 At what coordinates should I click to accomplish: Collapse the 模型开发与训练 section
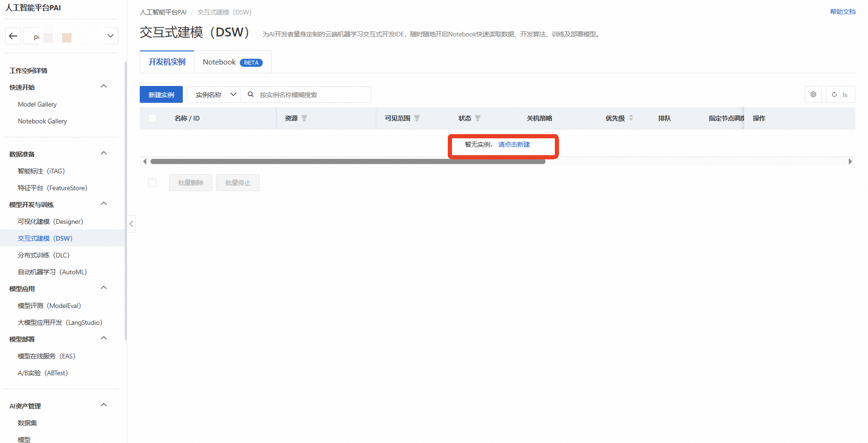click(x=104, y=204)
